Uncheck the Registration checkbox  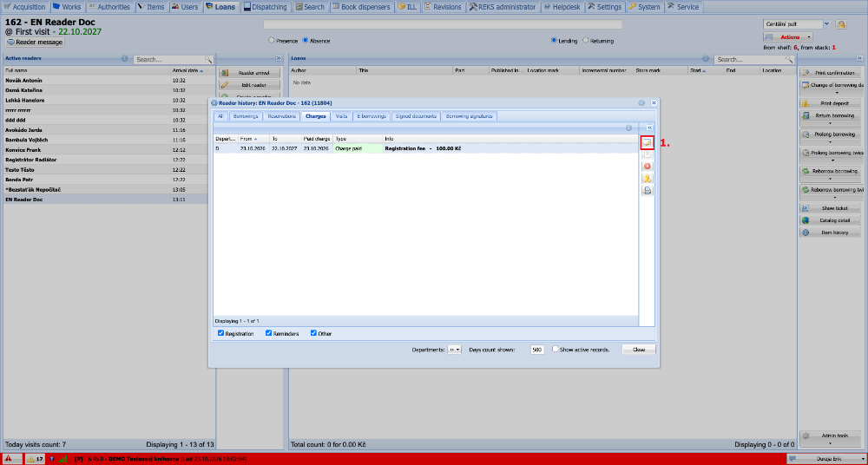click(x=220, y=333)
